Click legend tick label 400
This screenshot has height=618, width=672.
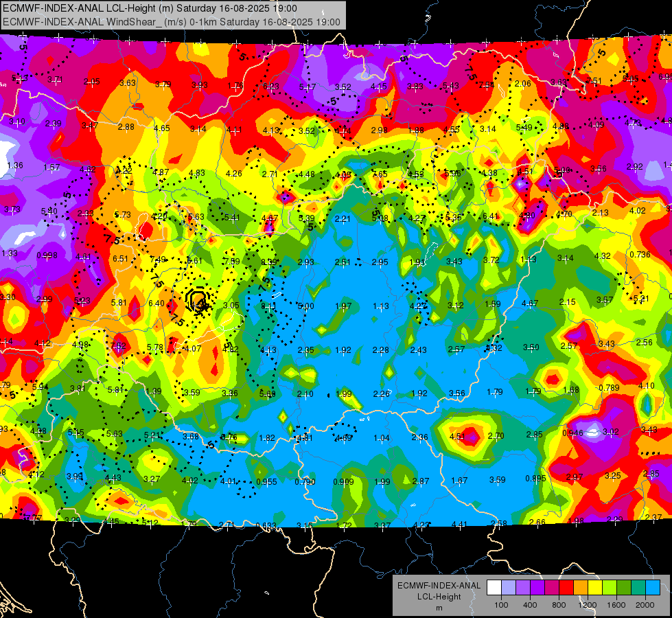530,605
